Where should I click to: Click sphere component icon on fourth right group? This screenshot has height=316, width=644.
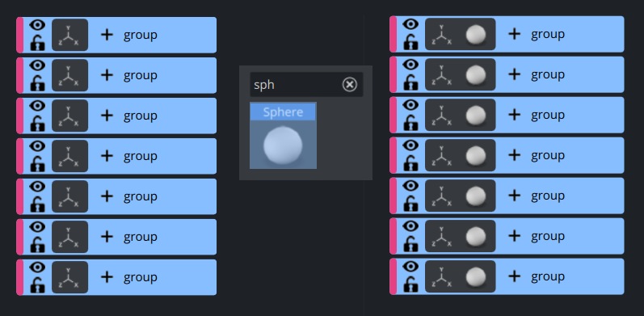pyautogui.click(x=476, y=155)
